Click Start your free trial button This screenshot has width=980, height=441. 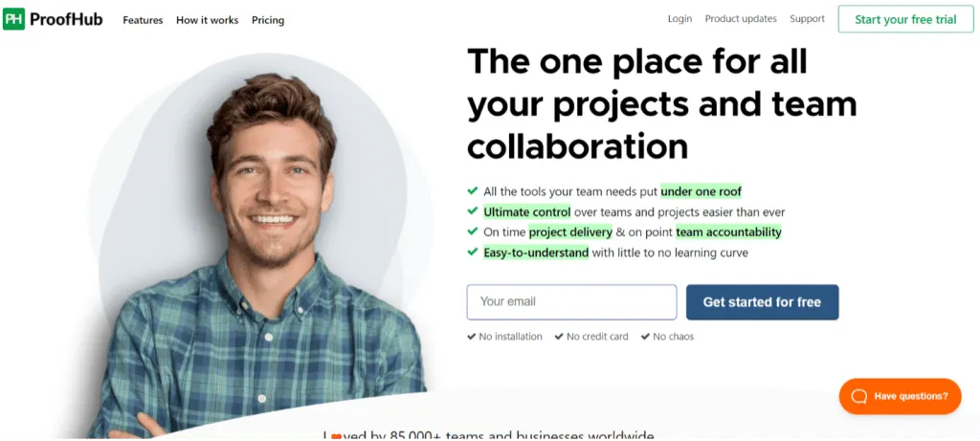pos(905,19)
